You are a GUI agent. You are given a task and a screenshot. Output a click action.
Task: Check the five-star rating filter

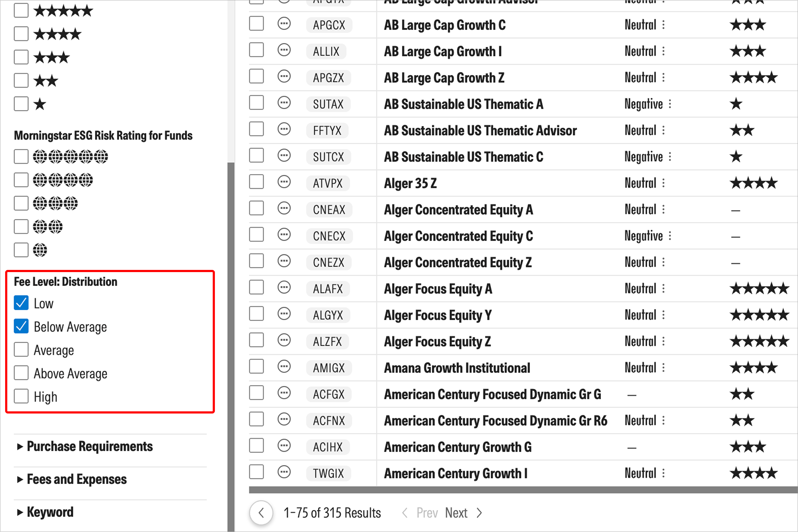[x=21, y=11]
